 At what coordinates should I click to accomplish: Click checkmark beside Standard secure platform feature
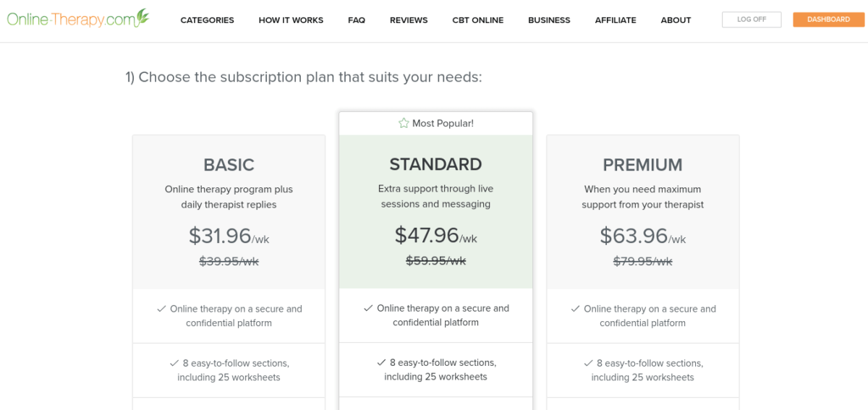368,308
